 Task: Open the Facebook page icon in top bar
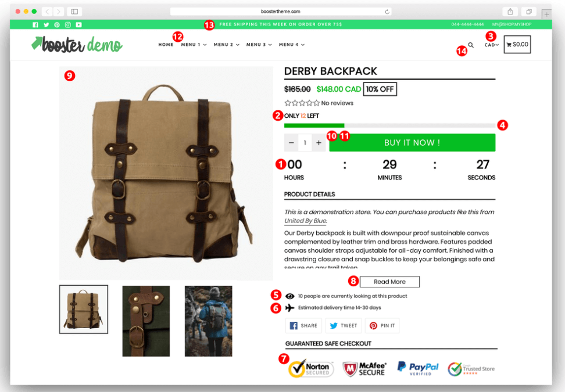click(35, 25)
